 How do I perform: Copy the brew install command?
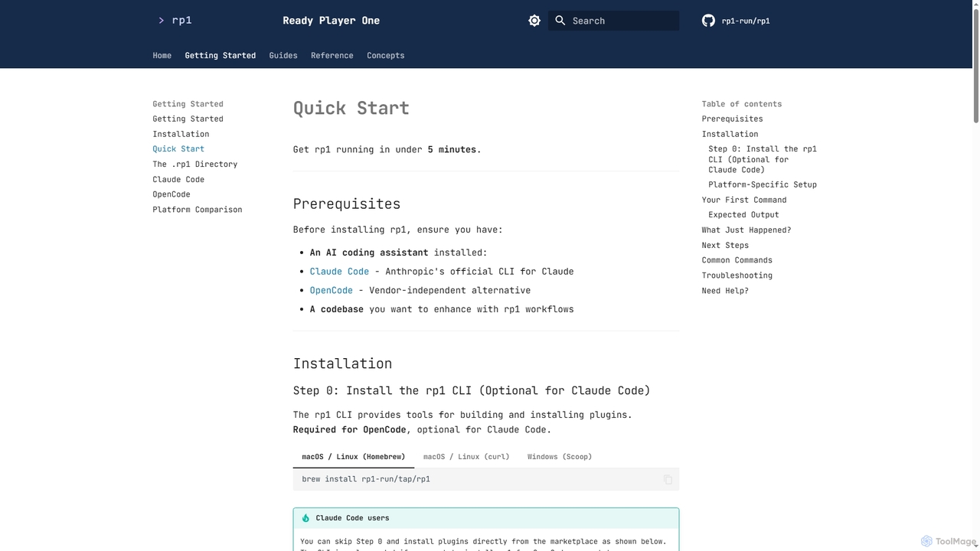[668, 480]
